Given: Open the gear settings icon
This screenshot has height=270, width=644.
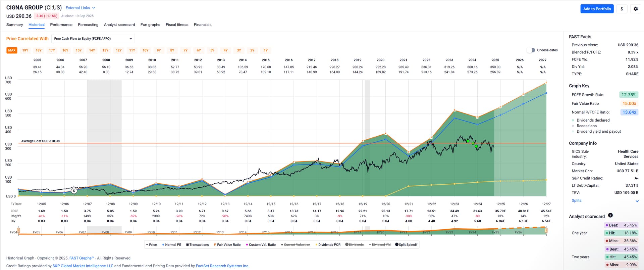Looking at the screenshot, I should [x=635, y=9].
